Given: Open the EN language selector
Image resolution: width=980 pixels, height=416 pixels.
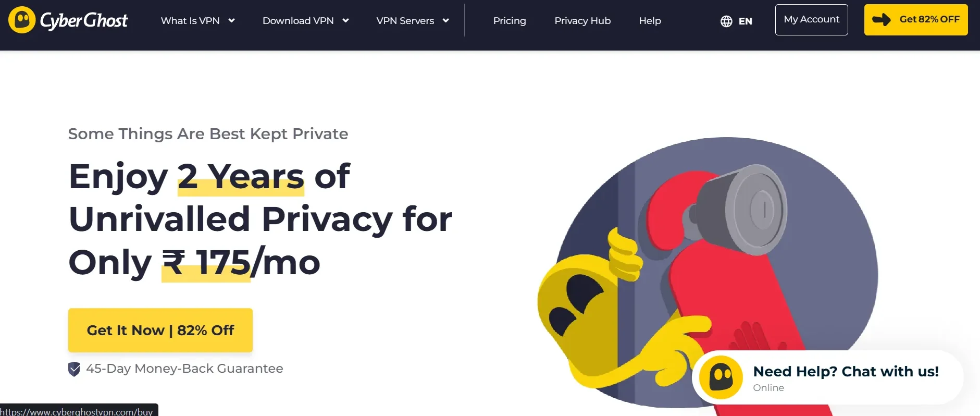Looking at the screenshot, I should click(x=746, y=21).
